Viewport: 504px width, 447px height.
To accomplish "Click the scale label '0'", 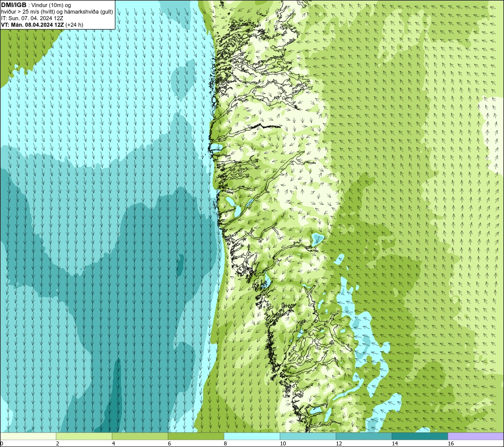I will (x=2, y=443).
